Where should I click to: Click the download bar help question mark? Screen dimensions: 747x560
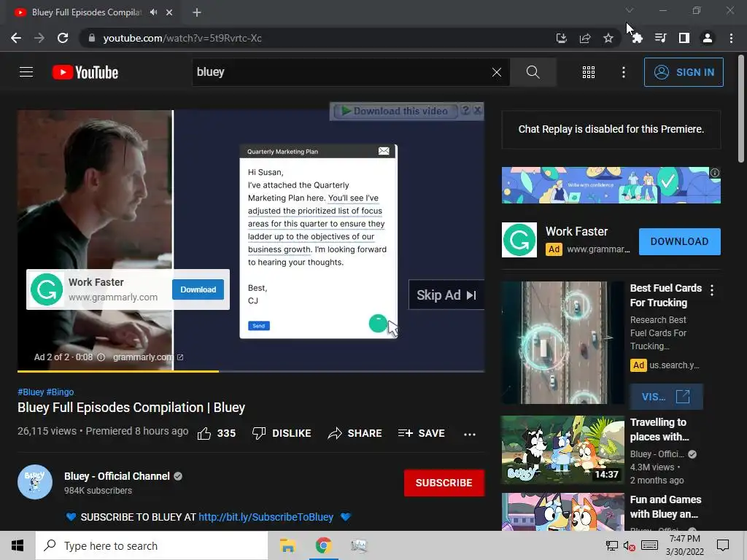pos(465,111)
